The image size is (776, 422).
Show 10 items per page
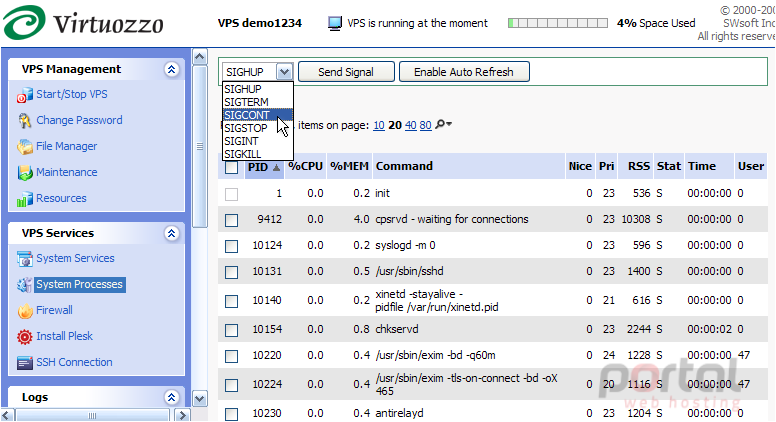tap(379, 126)
